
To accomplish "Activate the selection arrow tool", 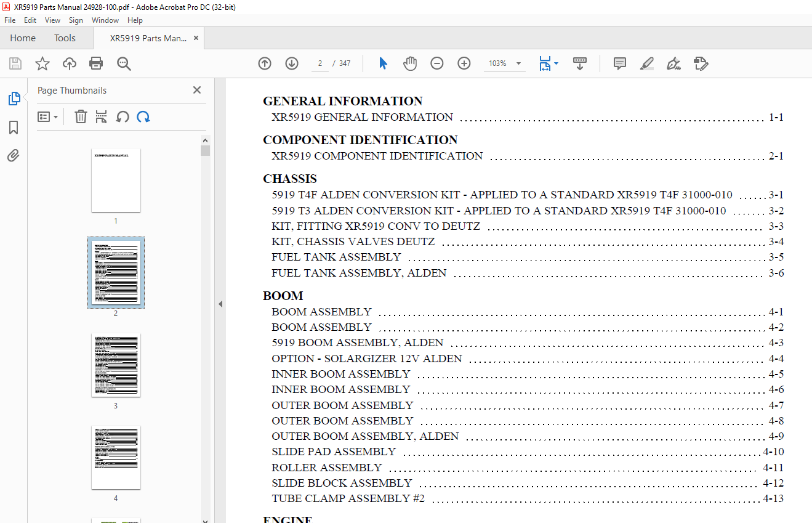I will (383, 63).
